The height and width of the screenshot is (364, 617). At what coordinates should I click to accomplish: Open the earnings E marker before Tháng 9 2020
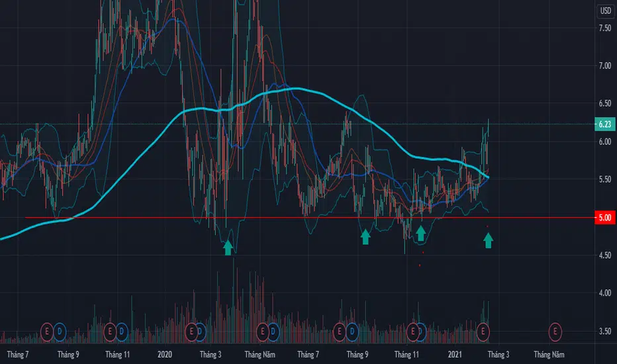click(340, 332)
